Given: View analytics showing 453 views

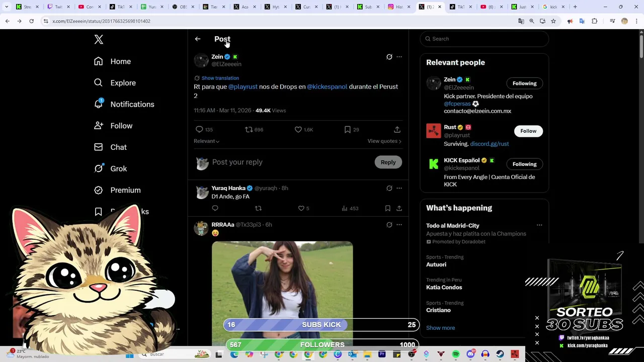Looking at the screenshot, I should coord(350,208).
